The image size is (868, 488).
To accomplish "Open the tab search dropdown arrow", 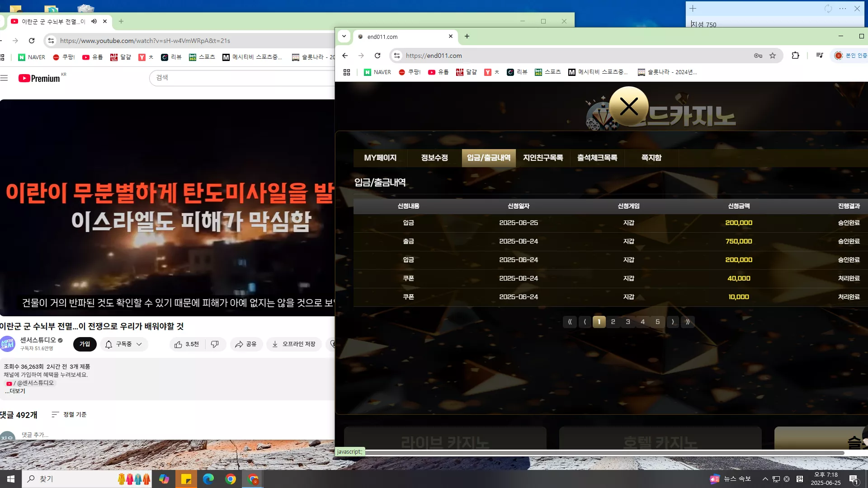I will (x=344, y=37).
